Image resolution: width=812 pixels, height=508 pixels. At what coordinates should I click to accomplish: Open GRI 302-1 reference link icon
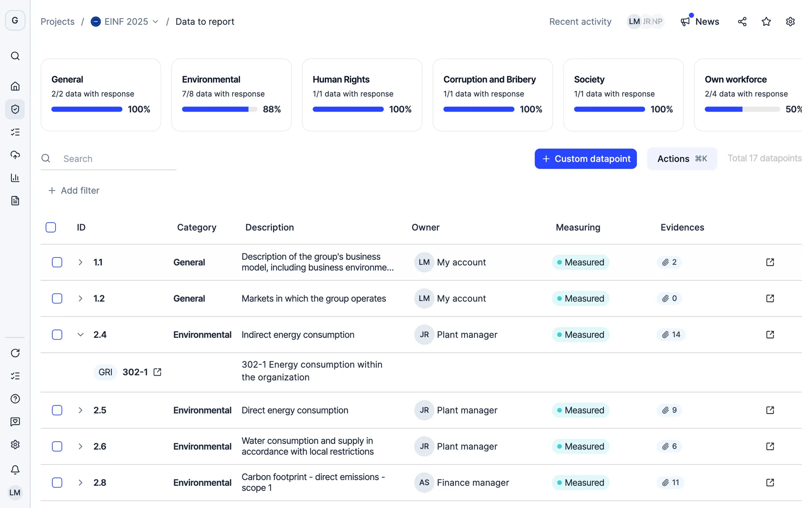tap(157, 372)
